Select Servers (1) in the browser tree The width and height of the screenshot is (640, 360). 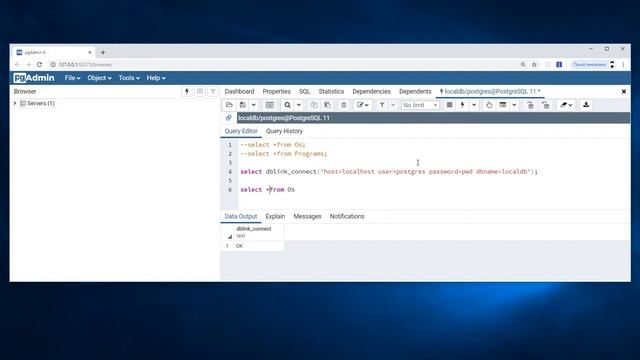[40, 103]
